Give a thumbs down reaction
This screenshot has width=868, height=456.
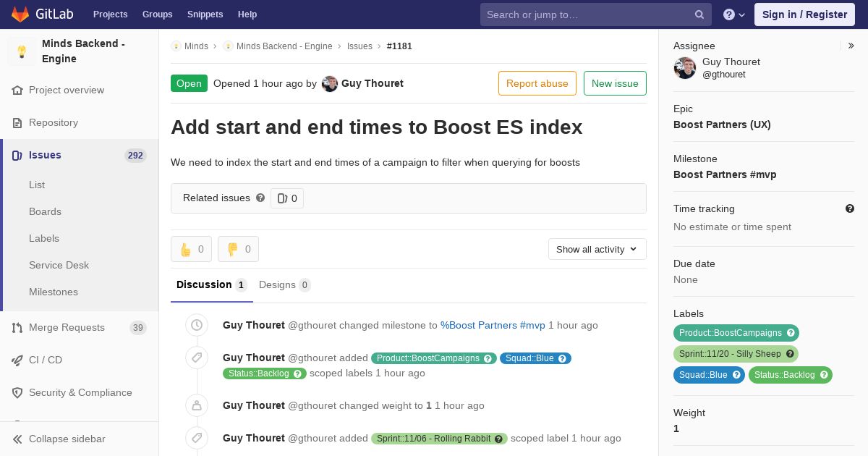tap(238, 249)
